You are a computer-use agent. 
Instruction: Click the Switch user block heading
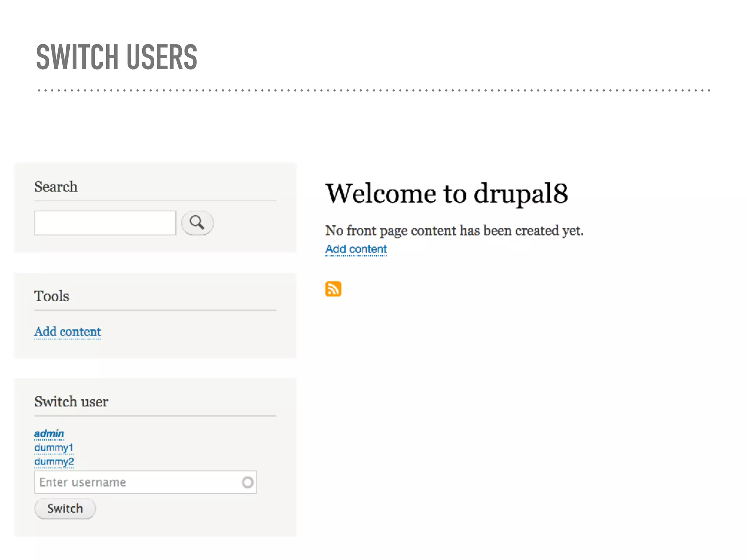[71, 402]
